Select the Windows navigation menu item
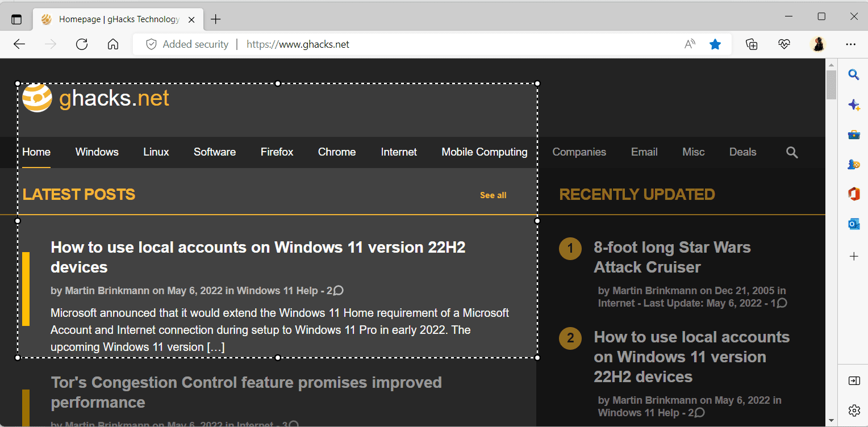Image resolution: width=868 pixels, height=427 pixels. 97,152
